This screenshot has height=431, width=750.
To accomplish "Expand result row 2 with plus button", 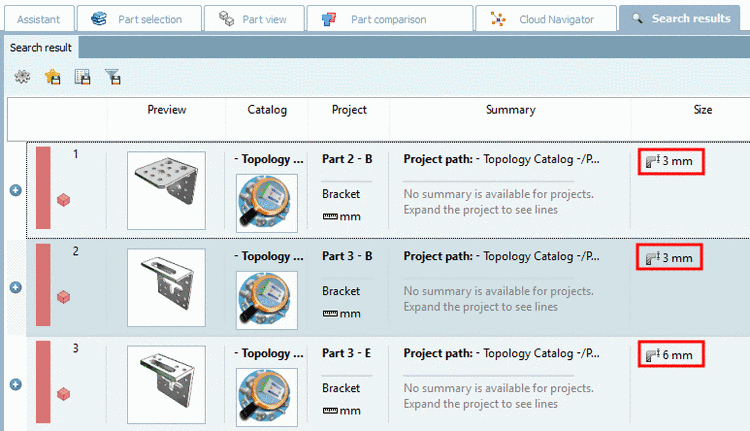I will [16, 287].
